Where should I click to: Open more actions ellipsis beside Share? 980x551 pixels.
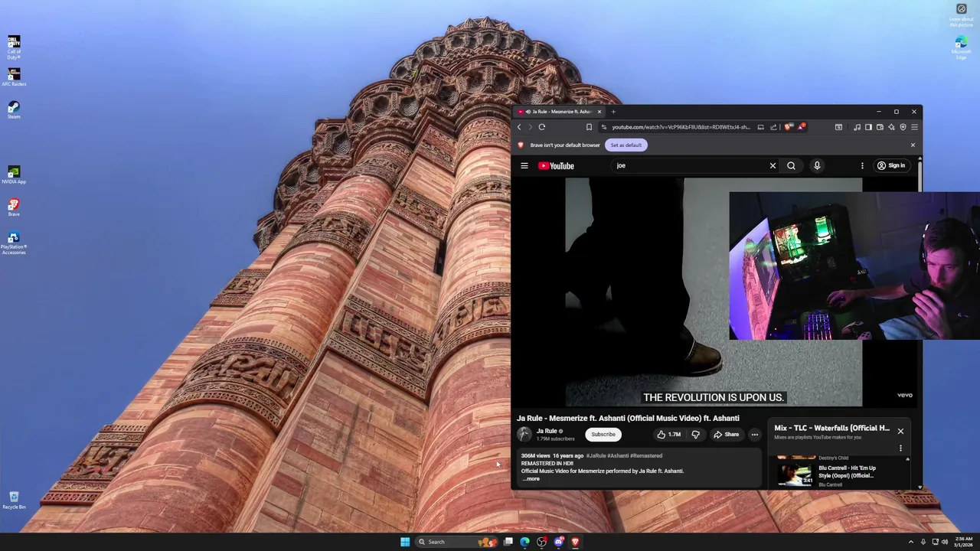click(754, 434)
